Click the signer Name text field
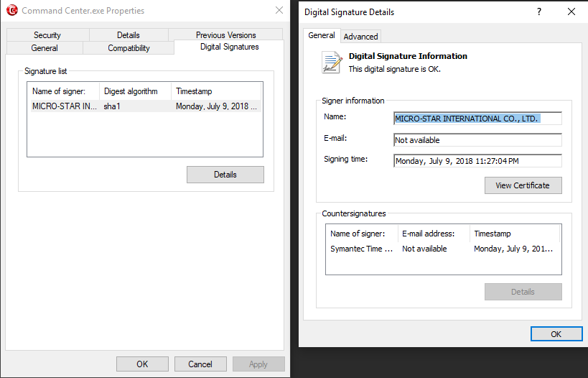 click(477, 119)
